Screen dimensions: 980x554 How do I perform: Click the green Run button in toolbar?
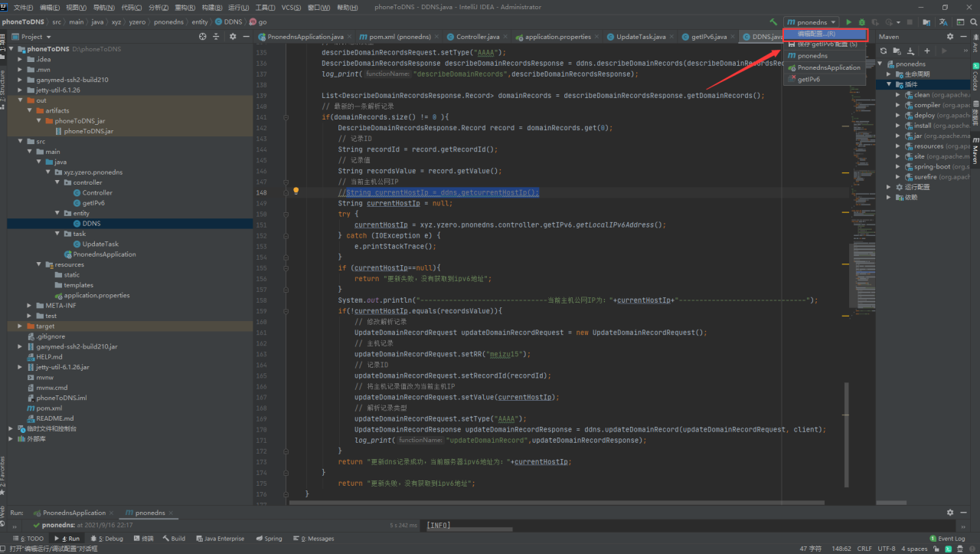click(848, 22)
